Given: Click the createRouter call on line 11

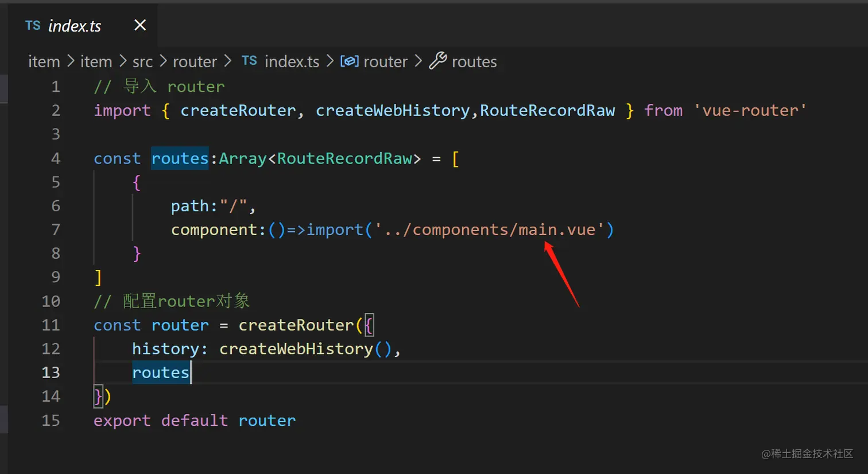Looking at the screenshot, I should tap(296, 325).
